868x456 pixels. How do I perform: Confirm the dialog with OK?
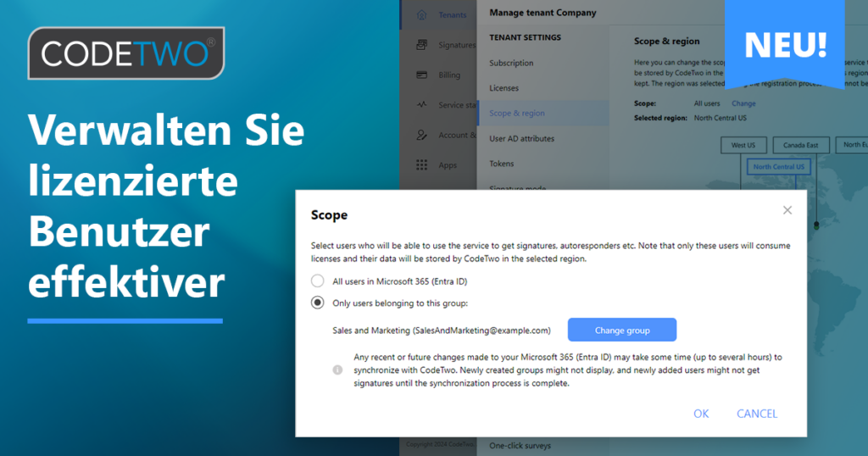pyautogui.click(x=701, y=414)
